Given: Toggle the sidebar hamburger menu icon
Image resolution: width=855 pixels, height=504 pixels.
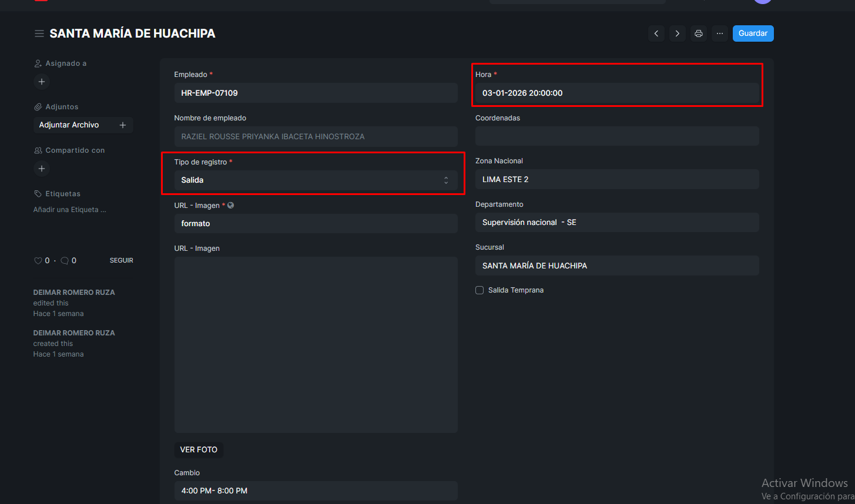Looking at the screenshot, I should click(x=39, y=33).
